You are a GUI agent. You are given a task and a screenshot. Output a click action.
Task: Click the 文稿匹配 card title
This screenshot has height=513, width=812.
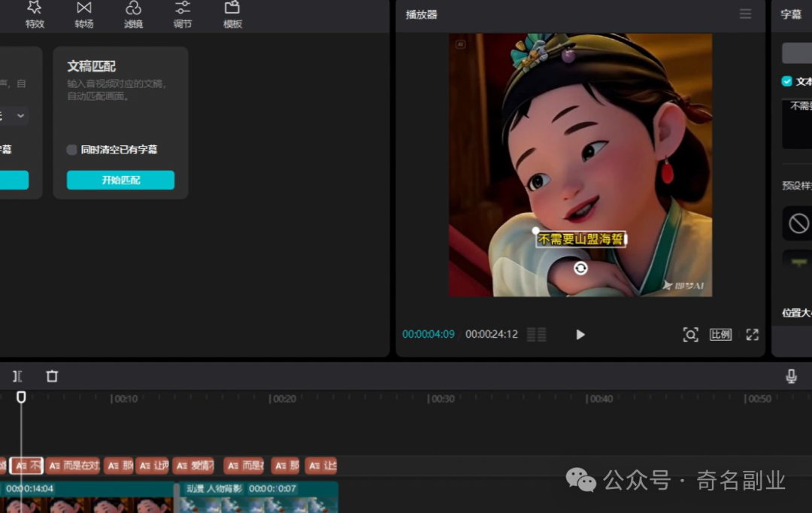[x=91, y=66]
